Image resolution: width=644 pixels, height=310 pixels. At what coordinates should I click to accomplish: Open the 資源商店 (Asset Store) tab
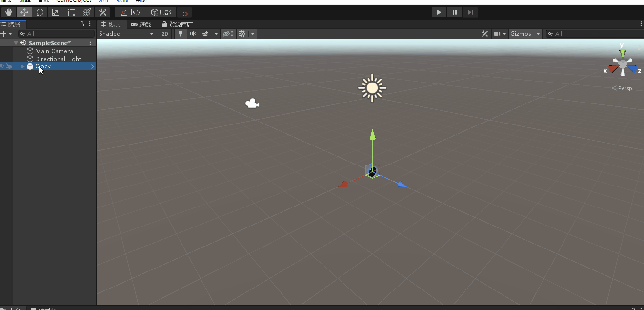[178, 24]
